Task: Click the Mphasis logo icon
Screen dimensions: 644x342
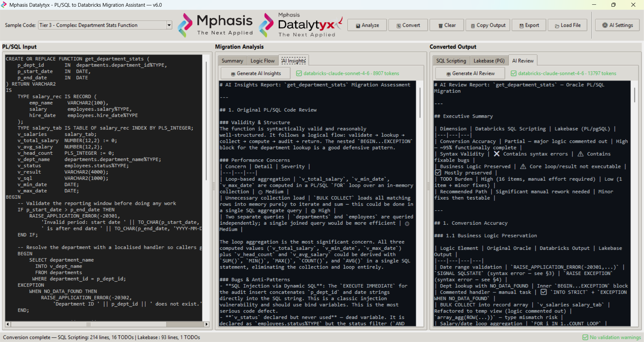Action: [x=185, y=25]
